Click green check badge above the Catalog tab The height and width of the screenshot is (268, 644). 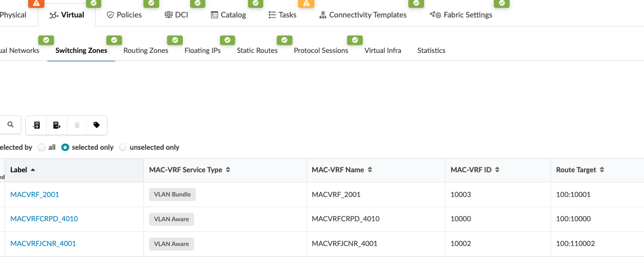(x=255, y=3)
